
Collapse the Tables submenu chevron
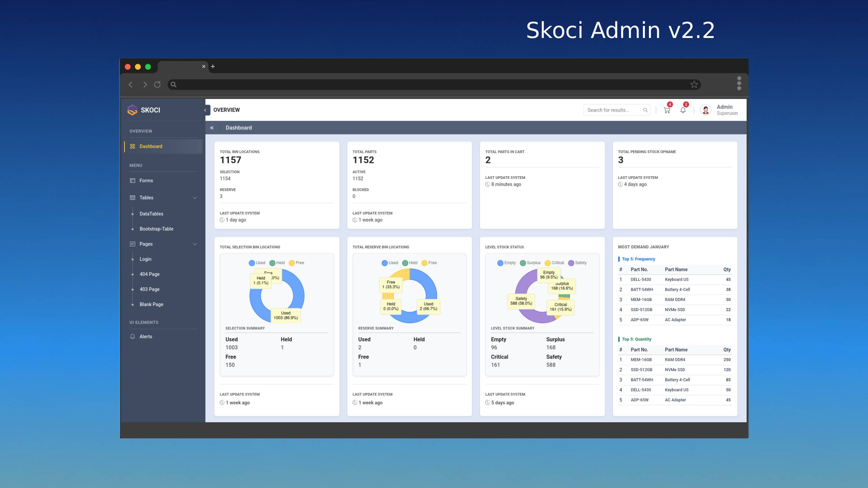coord(195,198)
